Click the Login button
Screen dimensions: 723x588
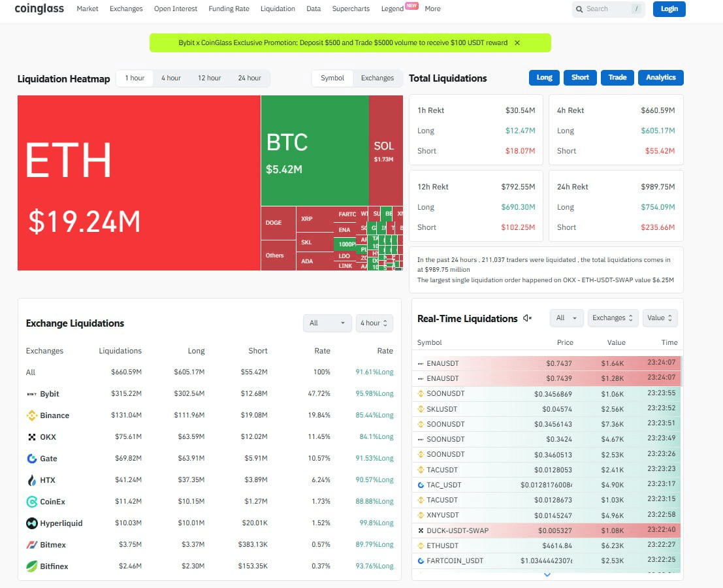[x=669, y=8]
